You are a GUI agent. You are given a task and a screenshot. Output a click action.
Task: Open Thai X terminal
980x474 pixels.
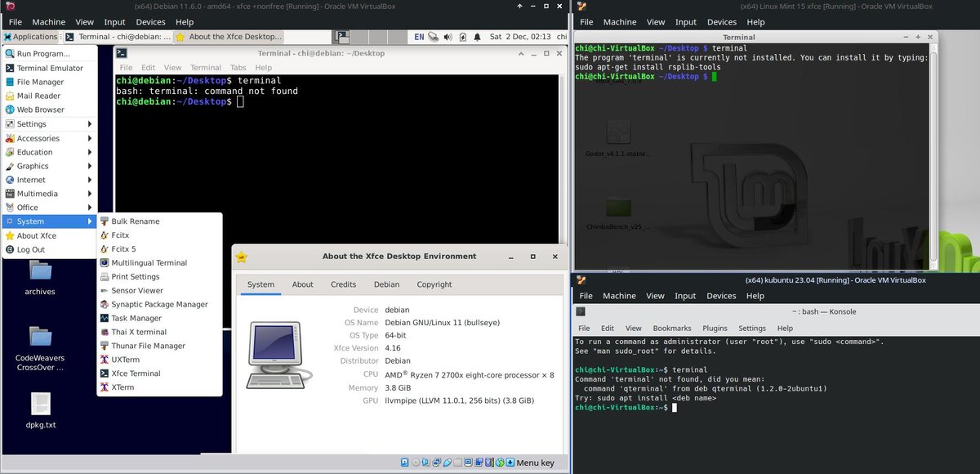click(159, 332)
